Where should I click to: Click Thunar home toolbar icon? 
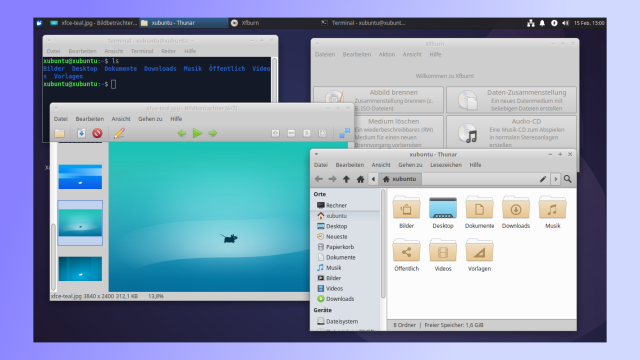[360, 179]
